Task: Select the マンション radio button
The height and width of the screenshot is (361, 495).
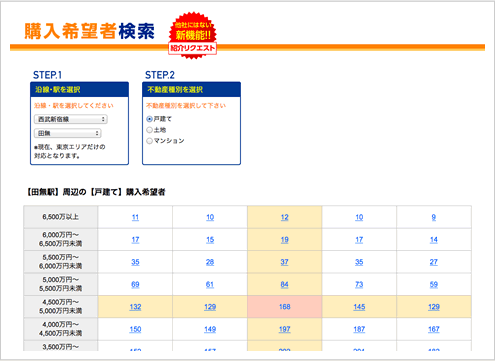Action: (149, 141)
